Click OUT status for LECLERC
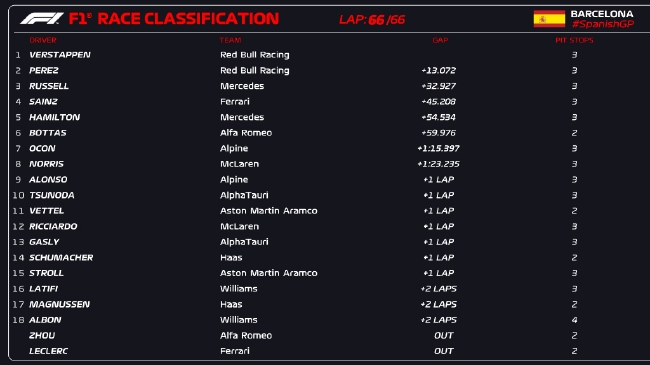 pos(444,351)
